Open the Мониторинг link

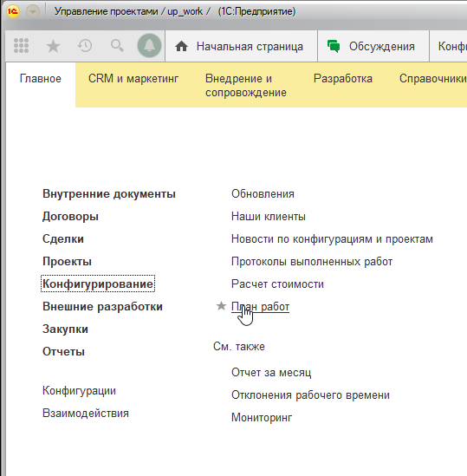[x=262, y=418]
